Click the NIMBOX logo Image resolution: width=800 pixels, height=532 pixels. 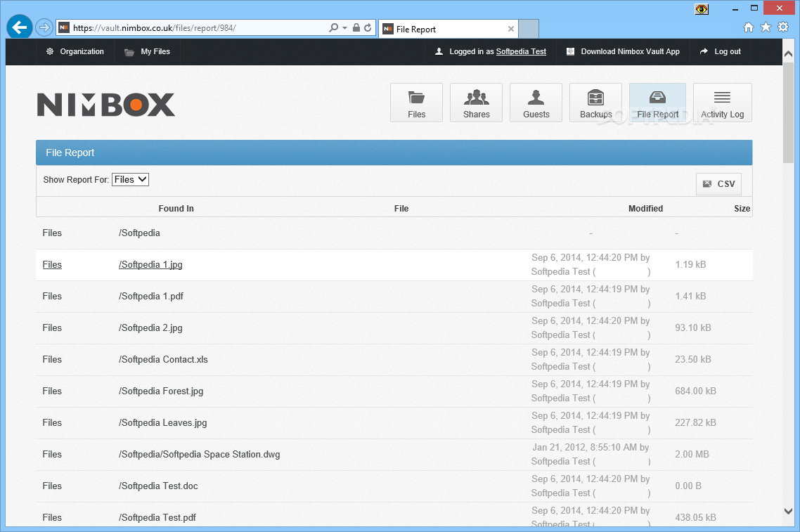click(106, 105)
